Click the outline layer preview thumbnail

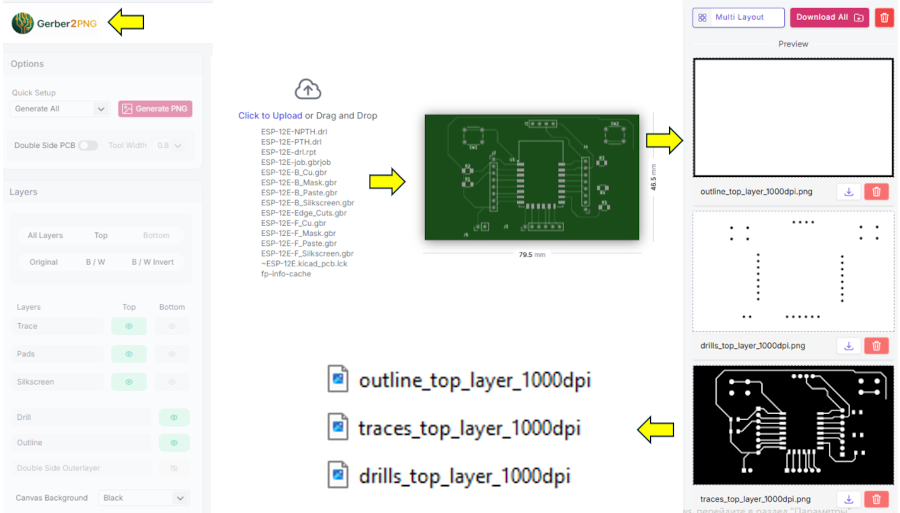click(793, 117)
